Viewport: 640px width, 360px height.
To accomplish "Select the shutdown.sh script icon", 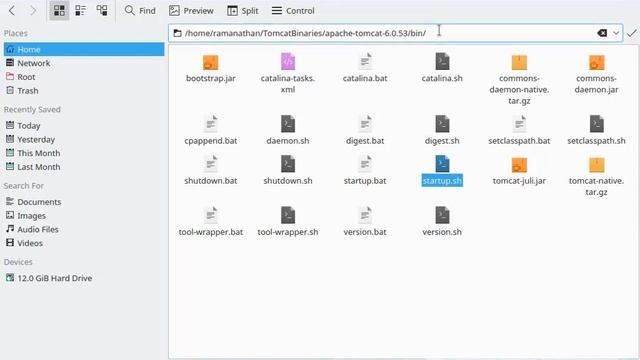I will [x=288, y=164].
